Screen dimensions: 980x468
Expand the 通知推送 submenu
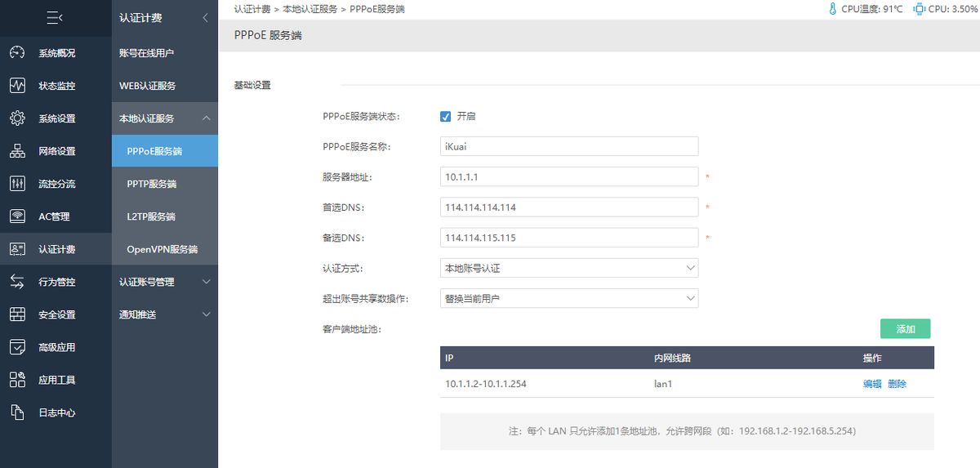(164, 314)
